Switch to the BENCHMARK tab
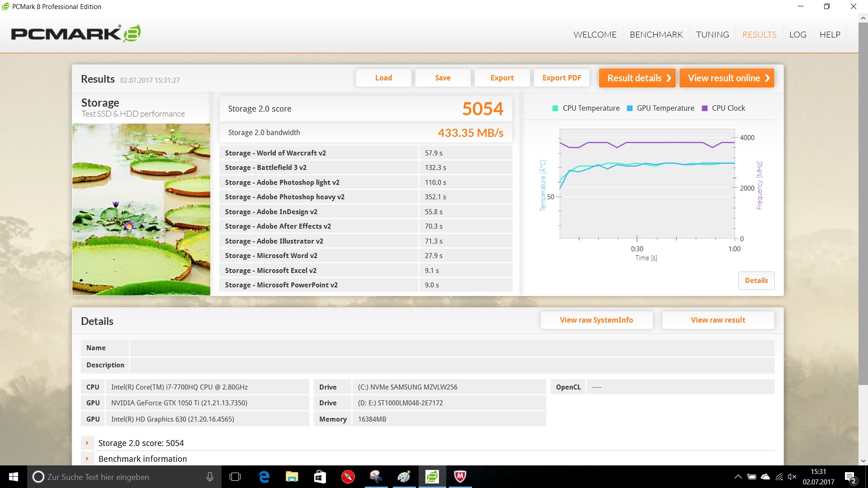The height and width of the screenshot is (488, 868). [656, 35]
